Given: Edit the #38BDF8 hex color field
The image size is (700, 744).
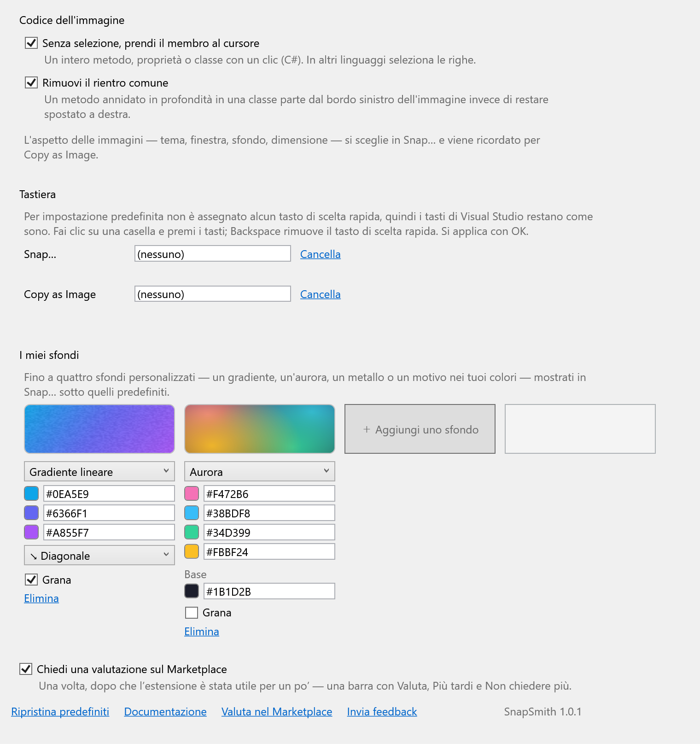Looking at the screenshot, I should (269, 513).
